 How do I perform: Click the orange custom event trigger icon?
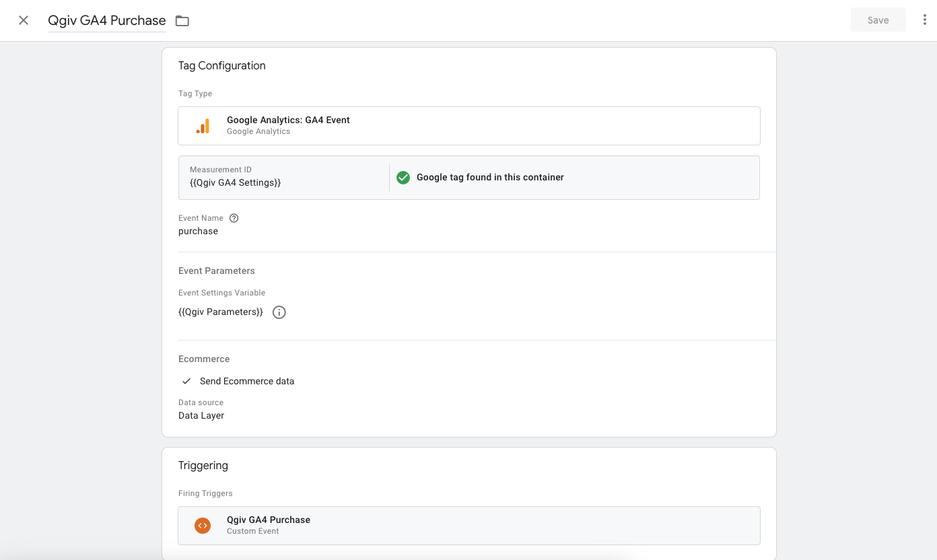(203, 526)
